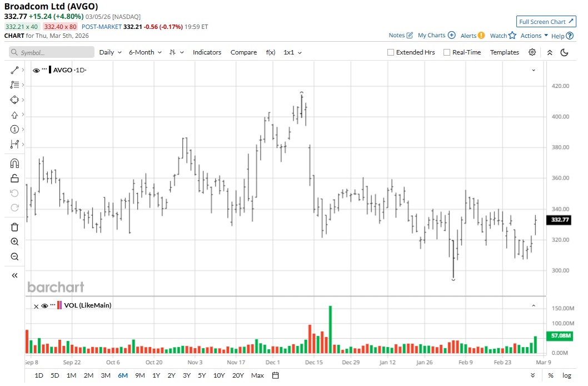Select the Max time range

coord(257,375)
